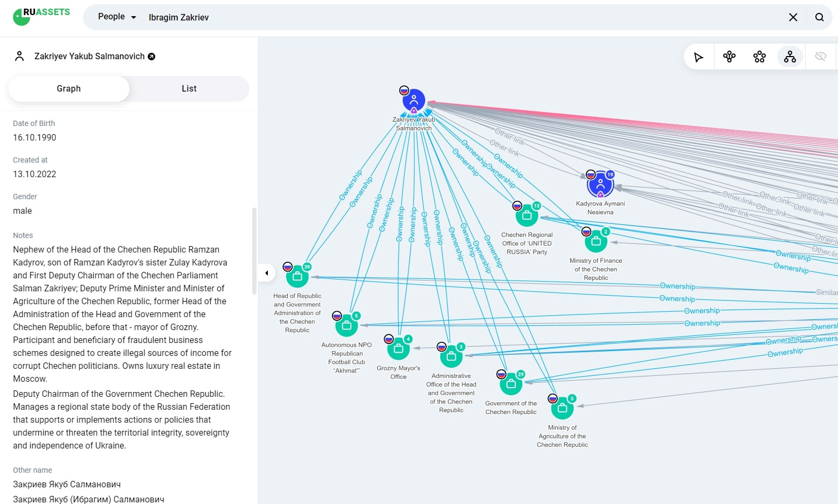This screenshot has height=504, width=838.
Task: Select the Chechen Regional Office of United Russia node
Action: tap(527, 215)
